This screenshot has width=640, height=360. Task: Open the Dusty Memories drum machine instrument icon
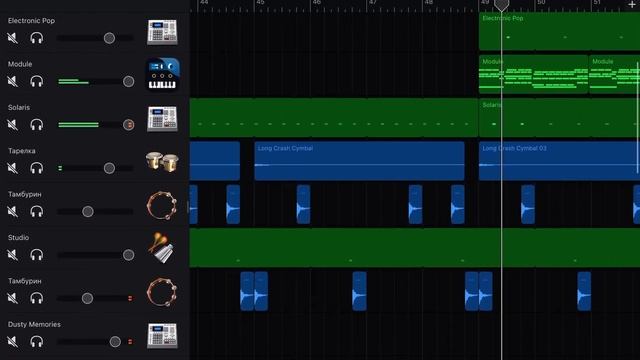pos(162,336)
